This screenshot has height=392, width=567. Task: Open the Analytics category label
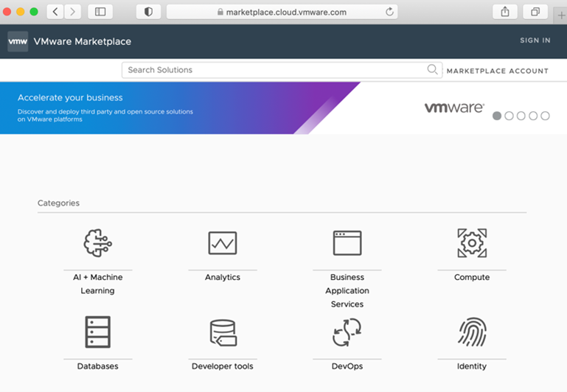click(x=223, y=277)
